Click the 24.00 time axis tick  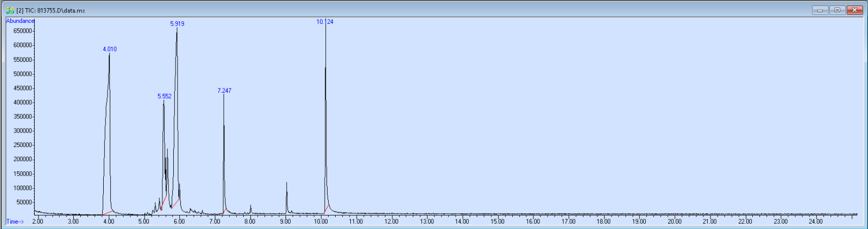pos(816,221)
